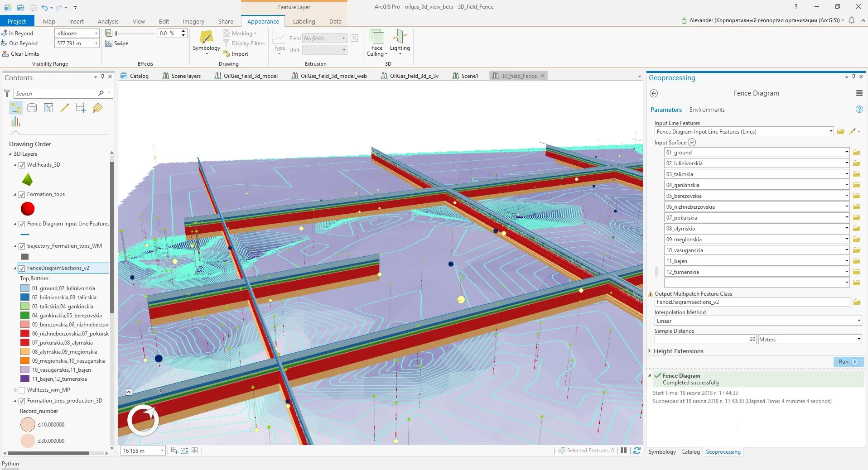
Task: Select List By Labeling tag icon
Action: (97, 108)
